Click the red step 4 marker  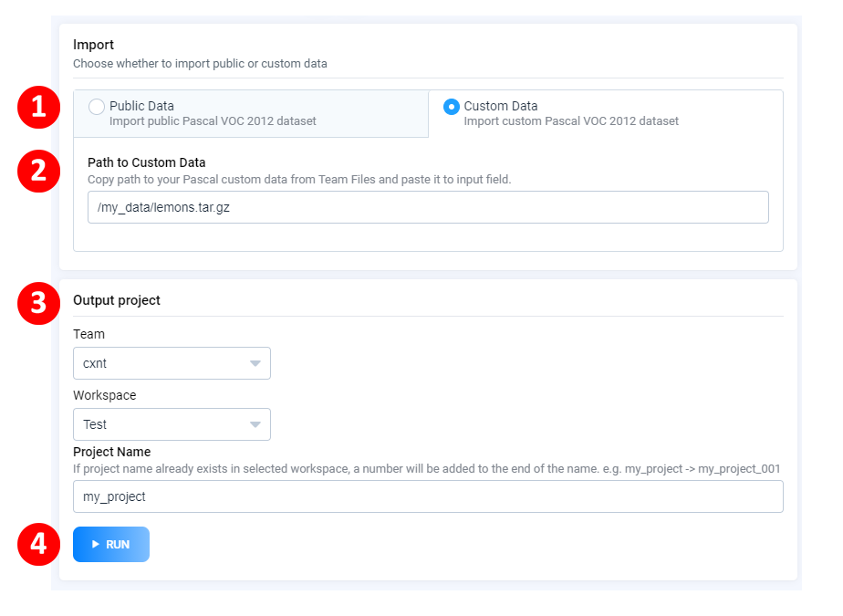38,545
